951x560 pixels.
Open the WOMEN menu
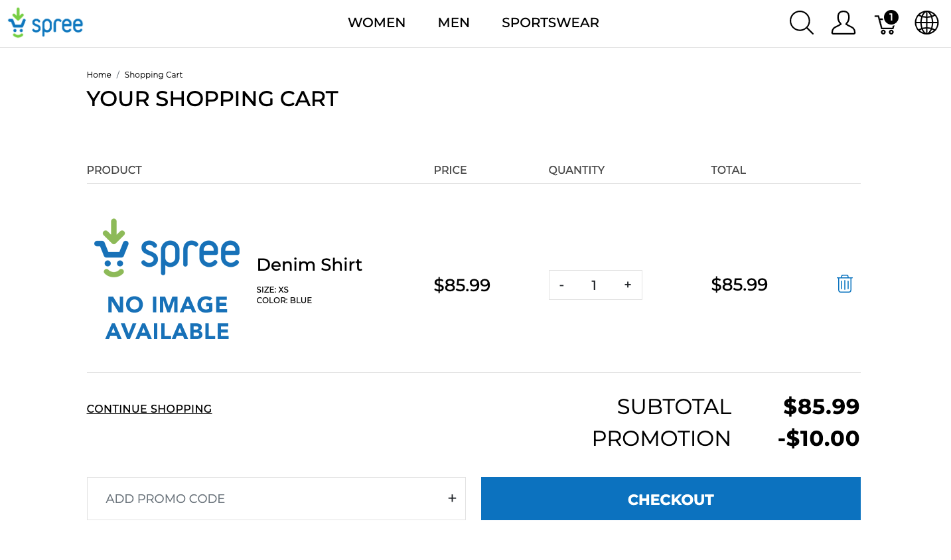(x=376, y=23)
